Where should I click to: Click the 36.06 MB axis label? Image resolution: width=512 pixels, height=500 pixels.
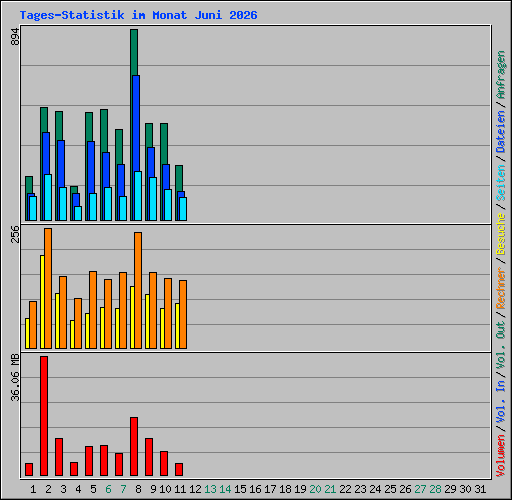click(15, 378)
